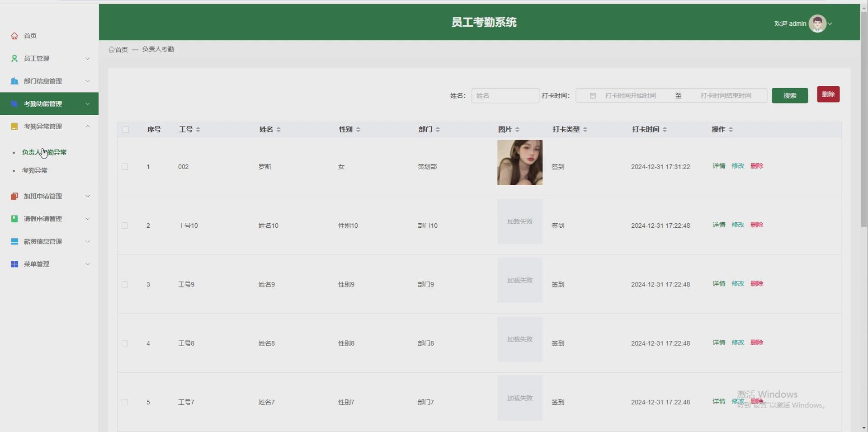Viewport: 868px width, 432px height.
Task: Sort table by 打卡时间 column arrows
Action: [x=665, y=130]
